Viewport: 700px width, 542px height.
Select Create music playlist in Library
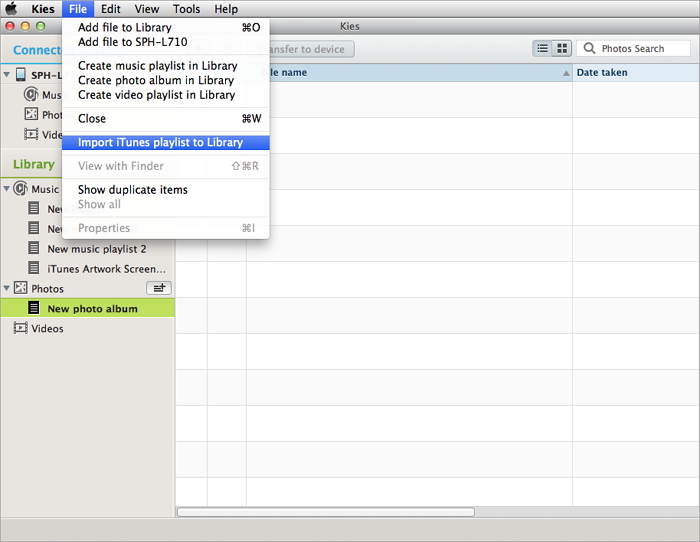click(166, 66)
